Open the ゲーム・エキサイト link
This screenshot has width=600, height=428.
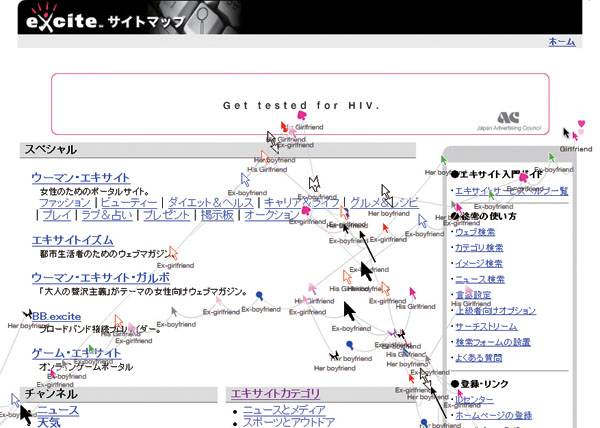(x=76, y=353)
